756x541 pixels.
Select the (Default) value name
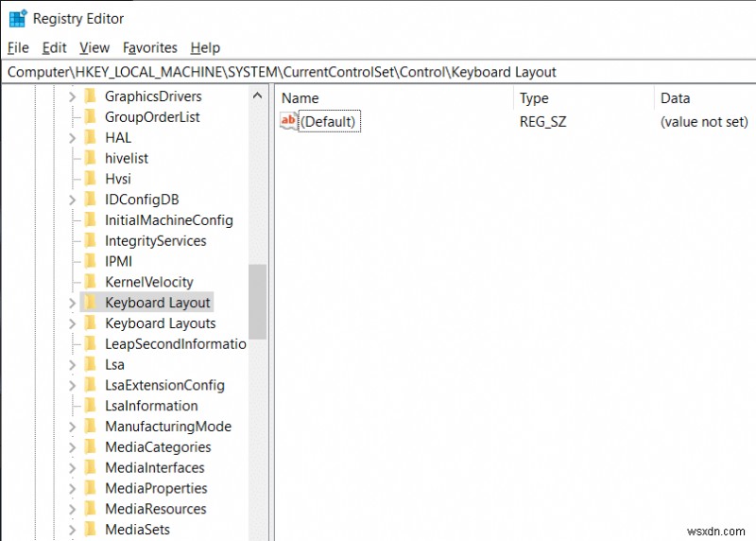[x=330, y=122]
